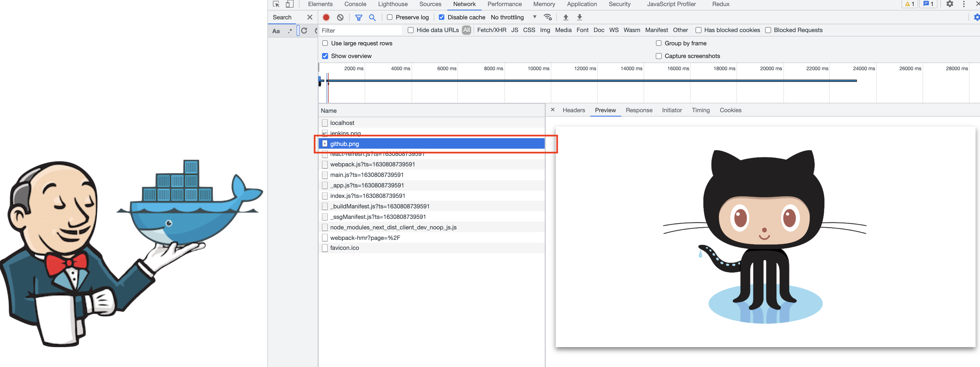Enable the Preserve log checkbox
This screenshot has width=980, height=367.
(x=389, y=17)
